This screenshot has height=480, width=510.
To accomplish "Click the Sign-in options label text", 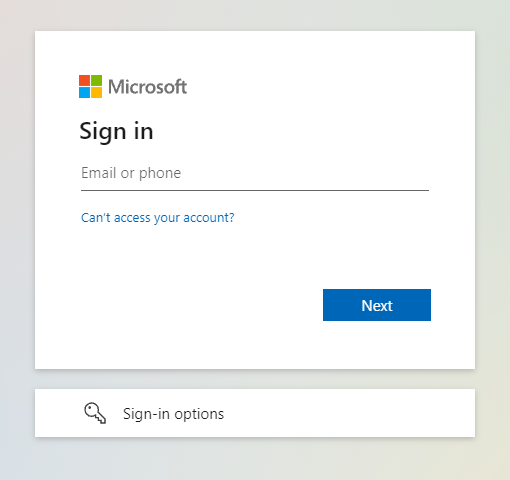I will (x=173, y=414).
